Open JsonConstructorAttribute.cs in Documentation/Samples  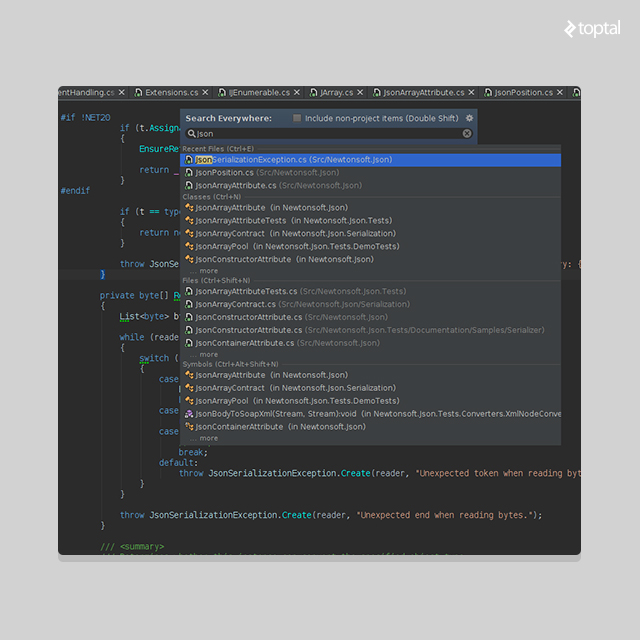click(x=371, y=330)
